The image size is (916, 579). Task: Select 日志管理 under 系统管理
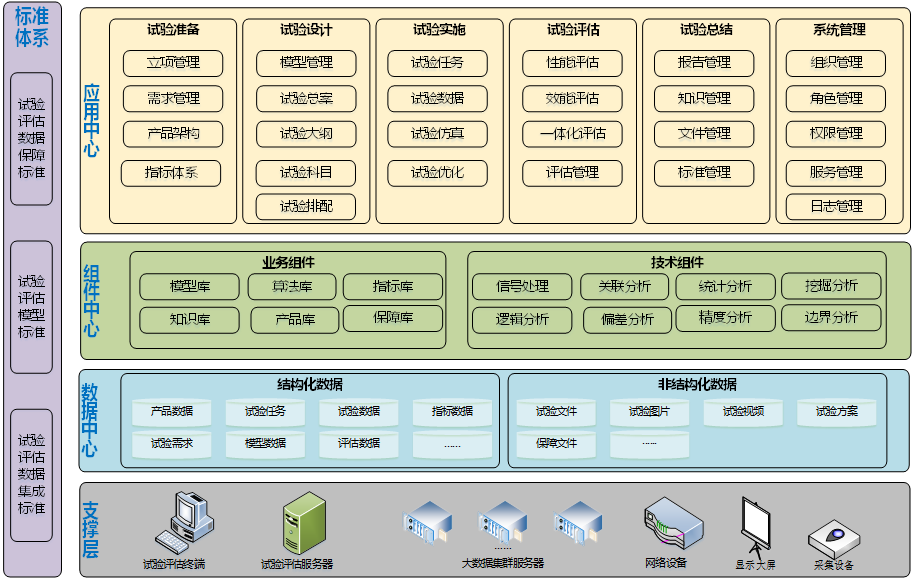[x=836, y=206]
